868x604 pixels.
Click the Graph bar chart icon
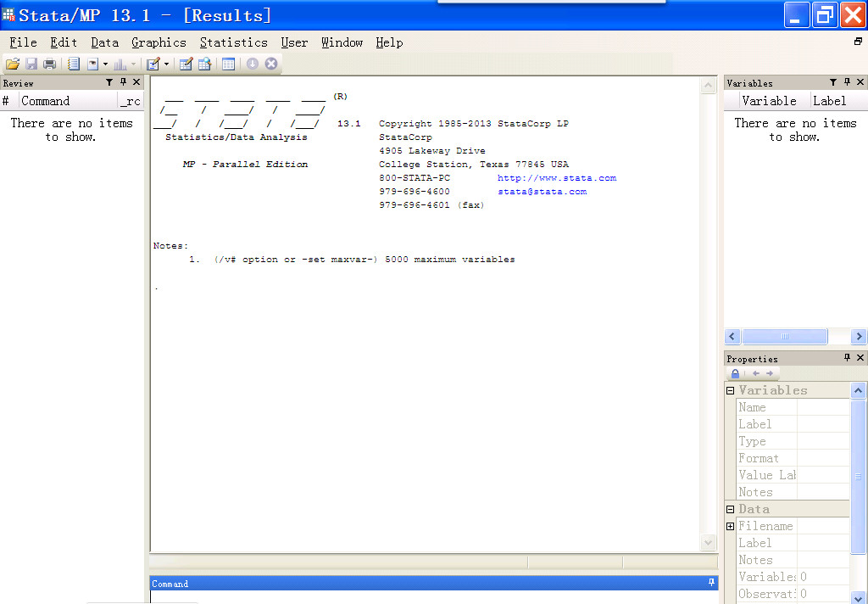coord(120,64)
